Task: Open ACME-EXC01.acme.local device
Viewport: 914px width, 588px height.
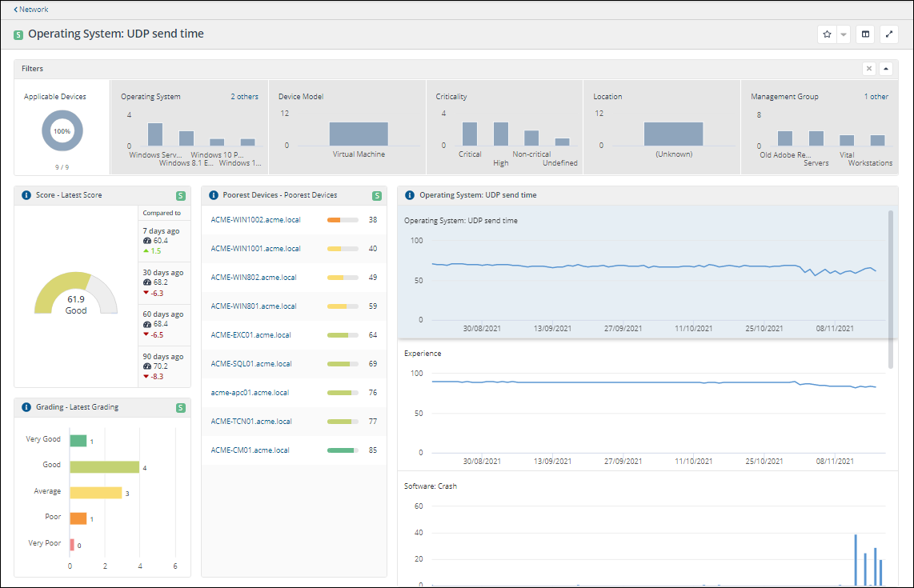Action: 251,335
